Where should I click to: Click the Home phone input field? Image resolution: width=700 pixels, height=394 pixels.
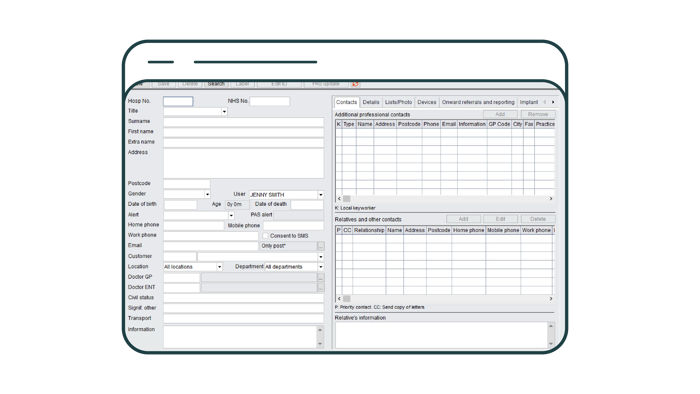coord(194,226)
